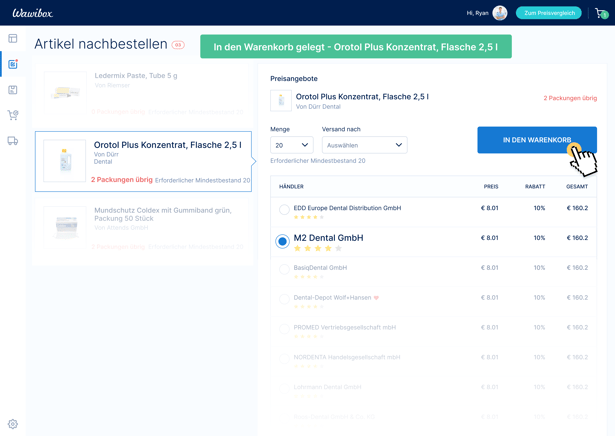This screenshot has width=615, height=436.
Task: Open settings gear in sidebar
Action: point(13,424)
